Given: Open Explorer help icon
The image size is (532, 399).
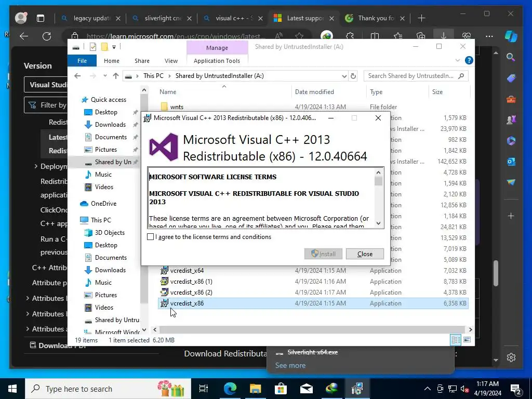Looking at the screenshot, I should 469,60.
